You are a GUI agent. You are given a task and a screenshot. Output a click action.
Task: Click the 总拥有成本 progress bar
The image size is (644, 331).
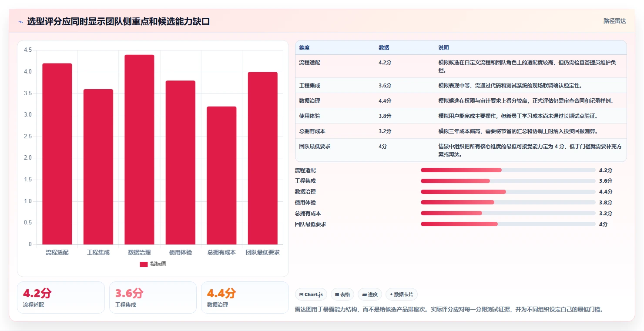tap(508, 213)
